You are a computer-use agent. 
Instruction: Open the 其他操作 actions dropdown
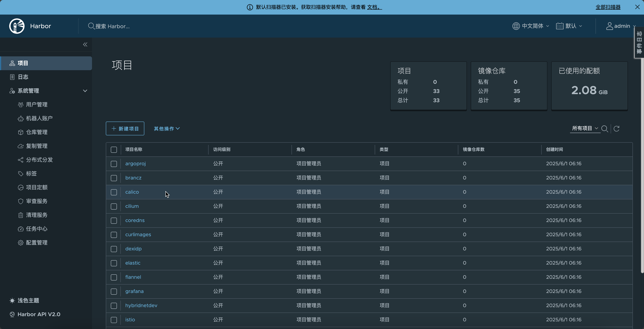click(167, 128)
